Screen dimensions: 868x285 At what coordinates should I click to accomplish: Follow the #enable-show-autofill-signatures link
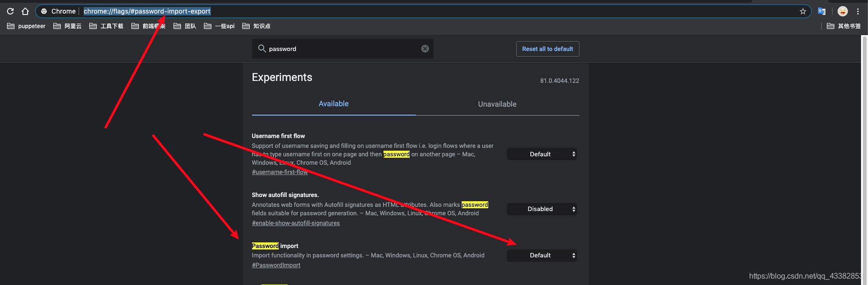click(x=296, y=223)
